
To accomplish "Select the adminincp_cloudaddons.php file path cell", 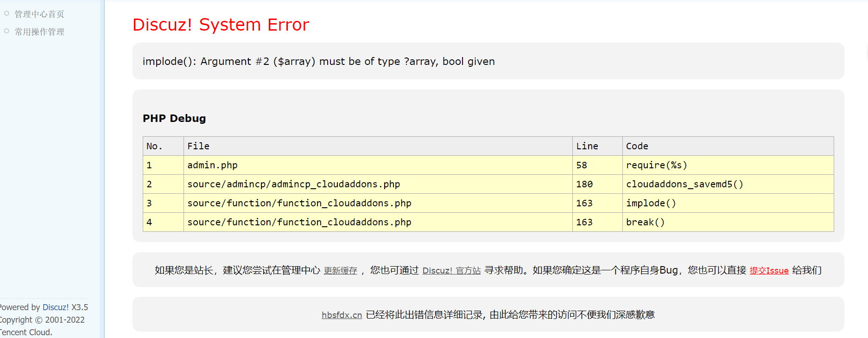I will (378, 184).
